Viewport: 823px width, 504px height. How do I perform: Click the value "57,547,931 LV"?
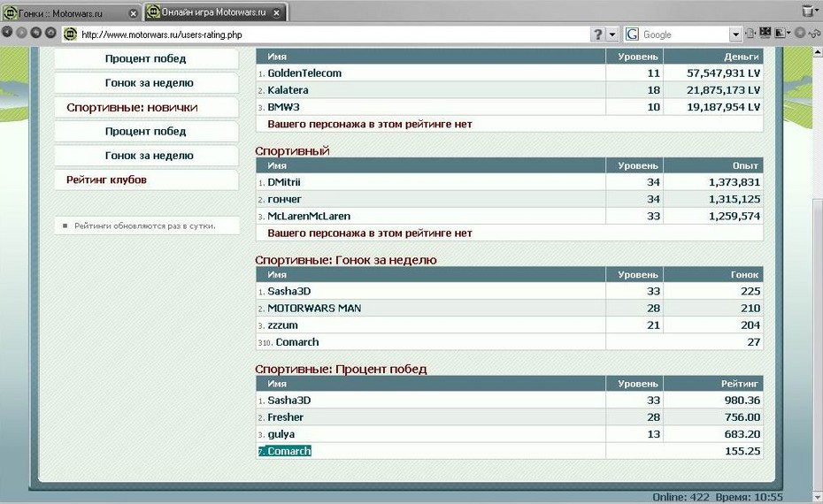(x=723, y=73)
